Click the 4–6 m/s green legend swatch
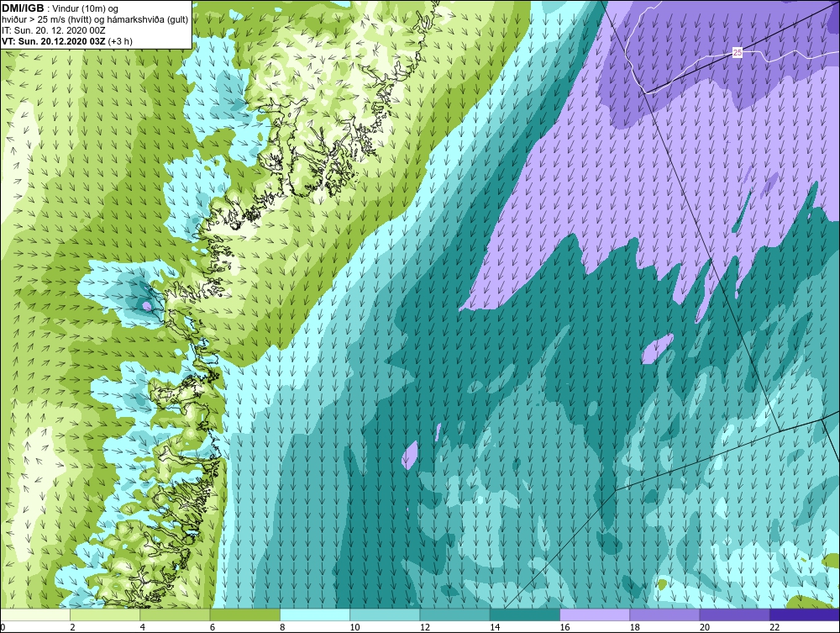This screenshot has height=633, width=840. [x=176, y=615]
